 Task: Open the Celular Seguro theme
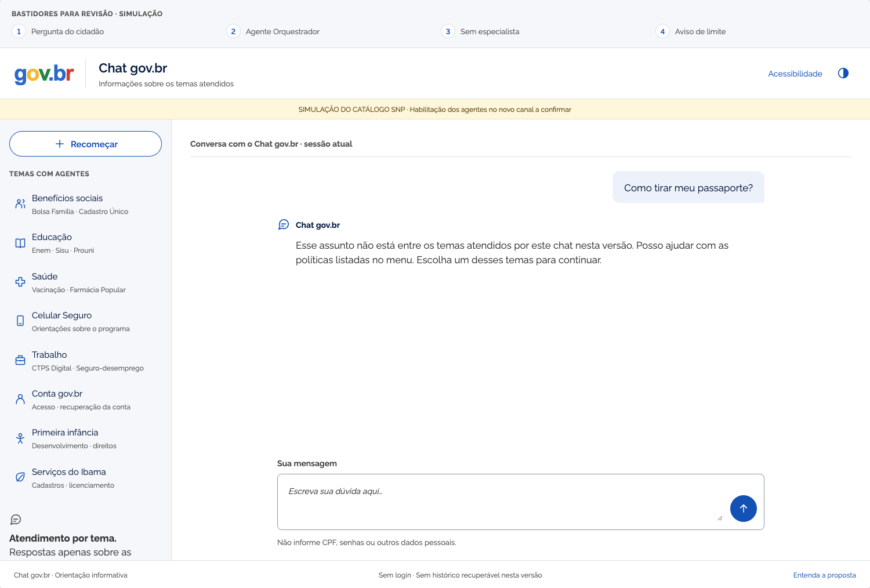click(85, 321)
